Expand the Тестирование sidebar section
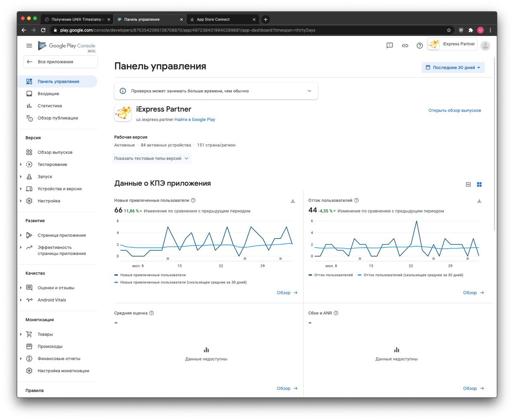This screenshot has width=514, height=420. pos(21,165)
